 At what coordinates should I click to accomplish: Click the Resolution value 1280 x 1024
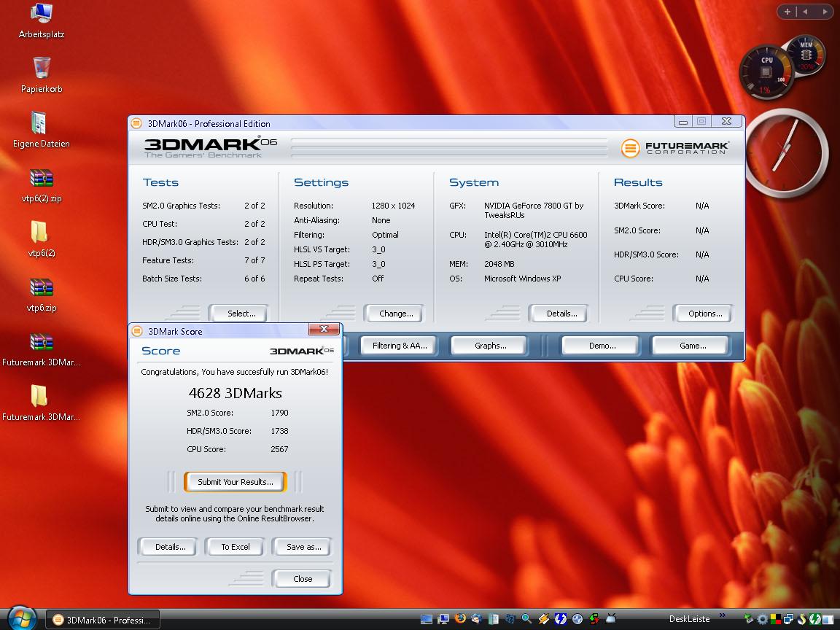pos(393,206)
